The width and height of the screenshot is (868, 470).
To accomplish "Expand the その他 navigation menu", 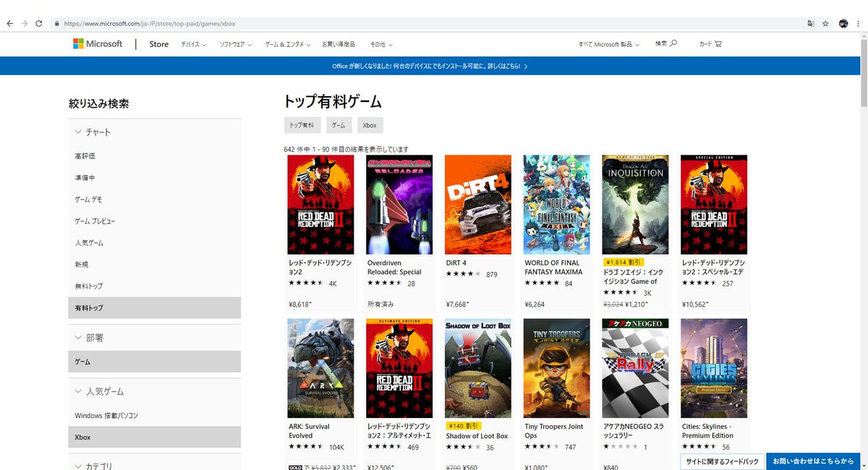I will click(x=381, y=44).
